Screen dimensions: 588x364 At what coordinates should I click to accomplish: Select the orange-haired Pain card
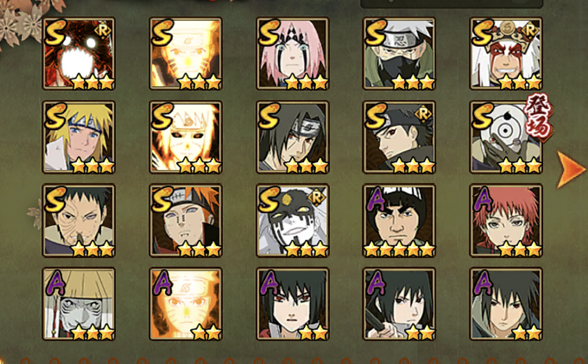tap(186, 220)
